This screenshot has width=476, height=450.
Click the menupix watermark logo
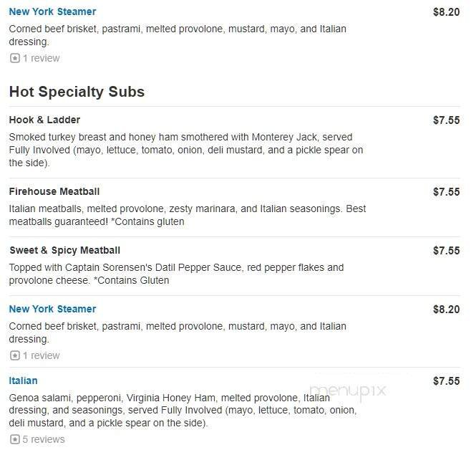click(348, 391)
